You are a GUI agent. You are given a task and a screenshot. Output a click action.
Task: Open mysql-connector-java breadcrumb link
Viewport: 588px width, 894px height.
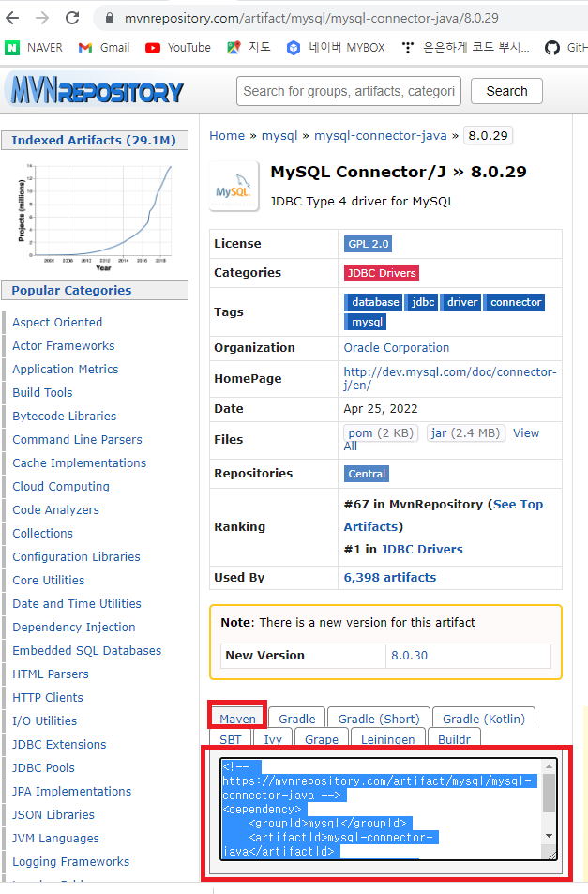tap(381, 136)
